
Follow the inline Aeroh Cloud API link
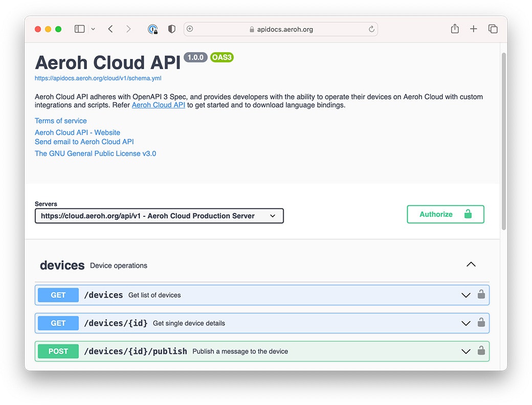coord(159,105)
